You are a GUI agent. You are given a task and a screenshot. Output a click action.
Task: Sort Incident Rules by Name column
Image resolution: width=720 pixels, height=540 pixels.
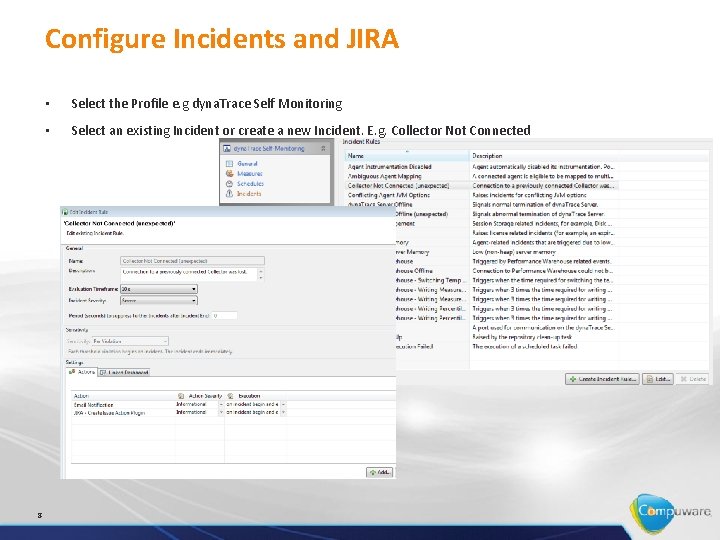point(407,156)
